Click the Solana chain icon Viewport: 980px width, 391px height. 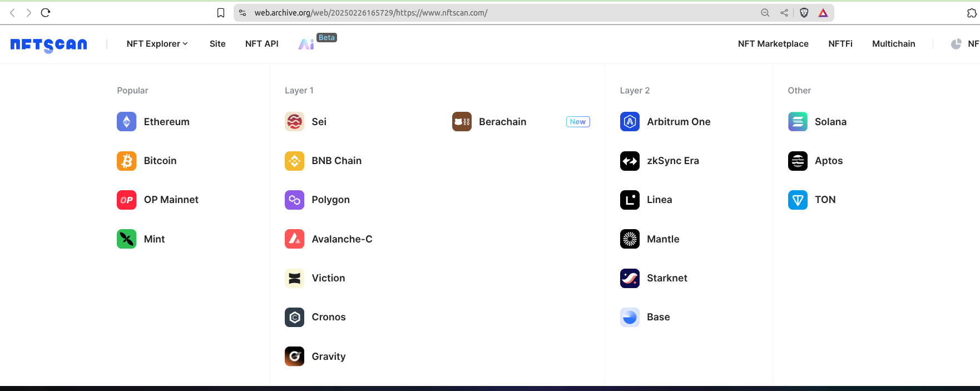click(x=798, y=122)
